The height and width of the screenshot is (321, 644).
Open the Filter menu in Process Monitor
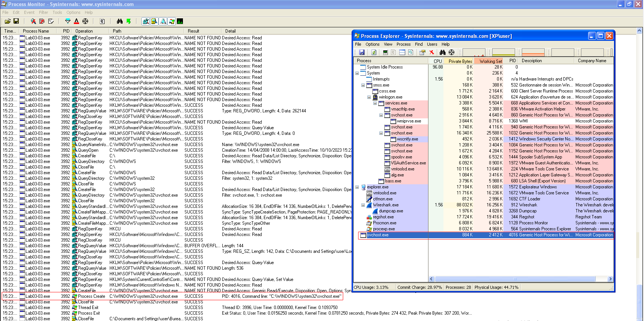pyautogui.click(x=43, y=12)
